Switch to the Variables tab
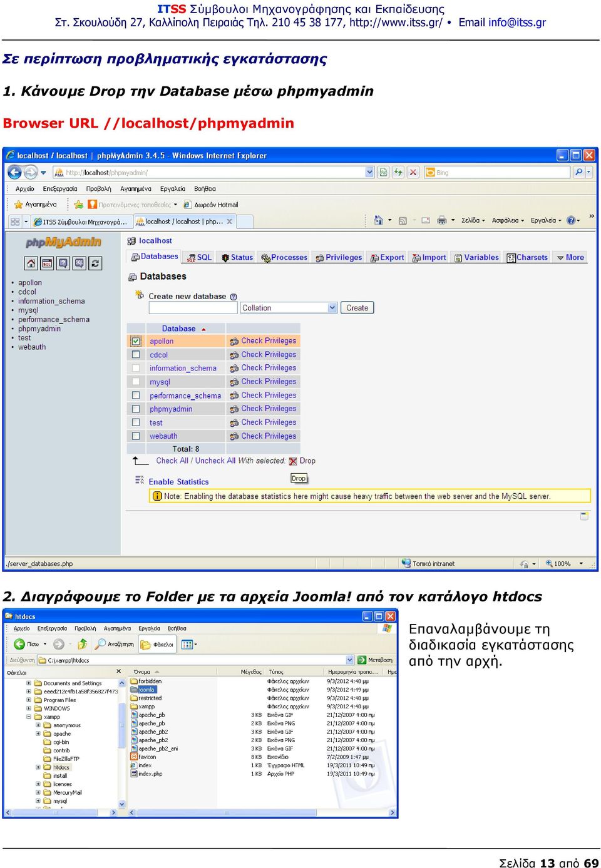This screenshot has width=601, height=868. [x=476, y=257]
